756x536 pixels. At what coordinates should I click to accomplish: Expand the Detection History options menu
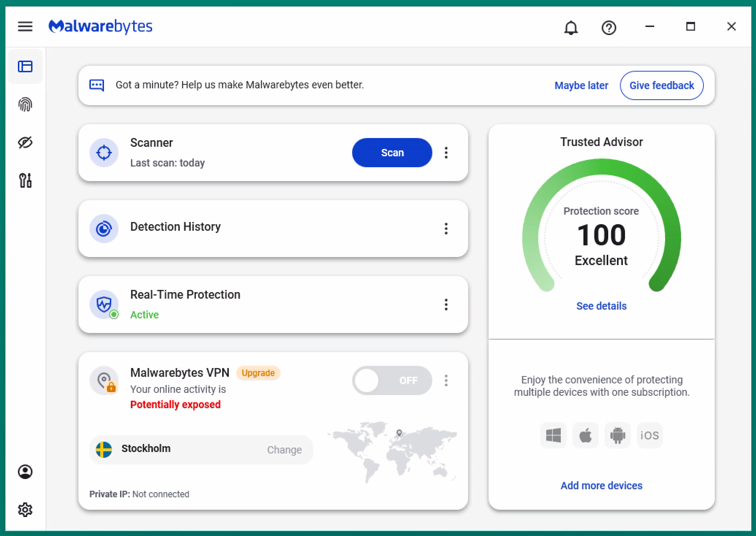coord(446,229)
